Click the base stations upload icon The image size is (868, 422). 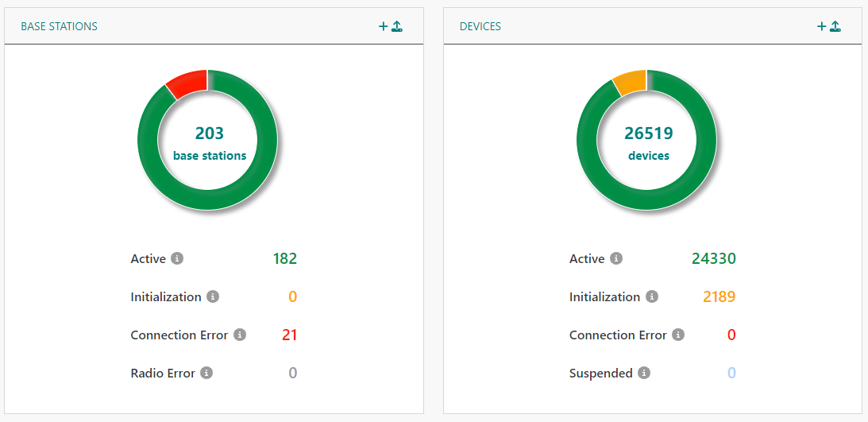(x=397, y=26)
